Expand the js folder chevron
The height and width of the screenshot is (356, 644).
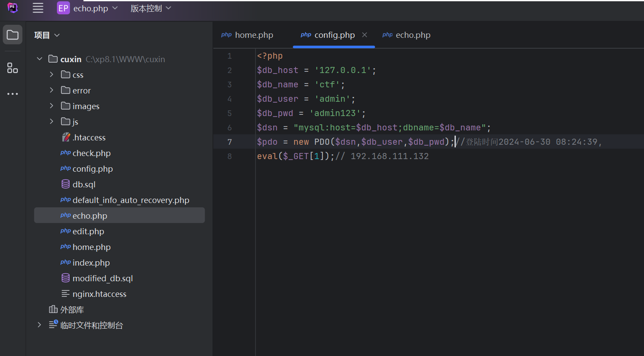(51, 121)
